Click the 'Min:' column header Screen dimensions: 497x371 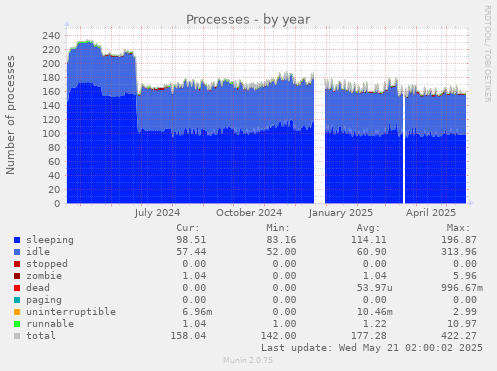(x=278, y=228)
